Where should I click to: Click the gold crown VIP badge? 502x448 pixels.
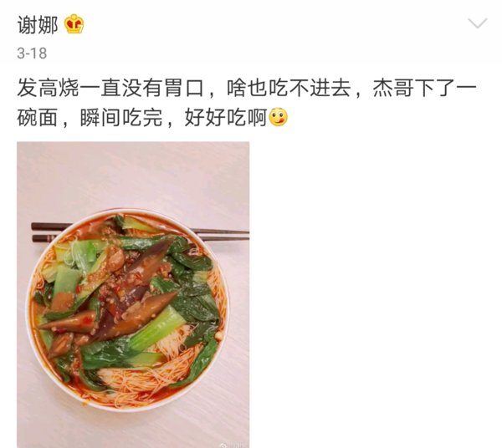click(x=74, y=24)
